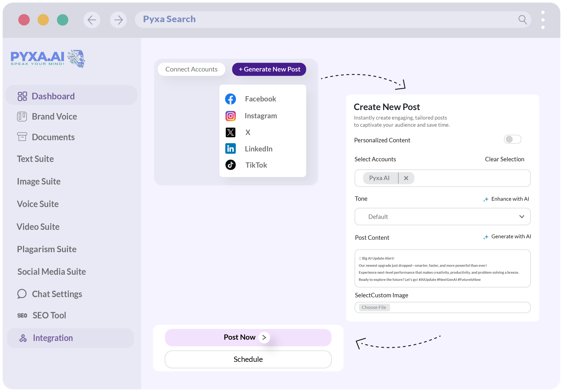Click the Facebook logo icon
Viewport: 563px width, 392px height.
click(231, 99)
